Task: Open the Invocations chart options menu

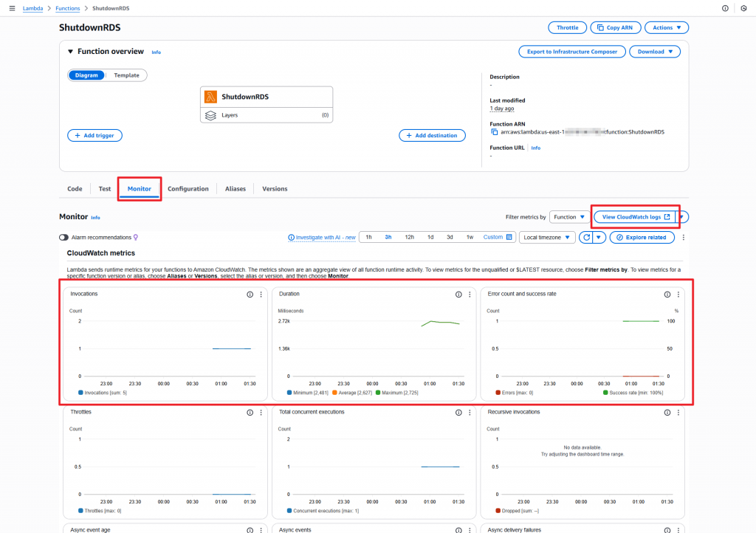Action: pos(261,295)
